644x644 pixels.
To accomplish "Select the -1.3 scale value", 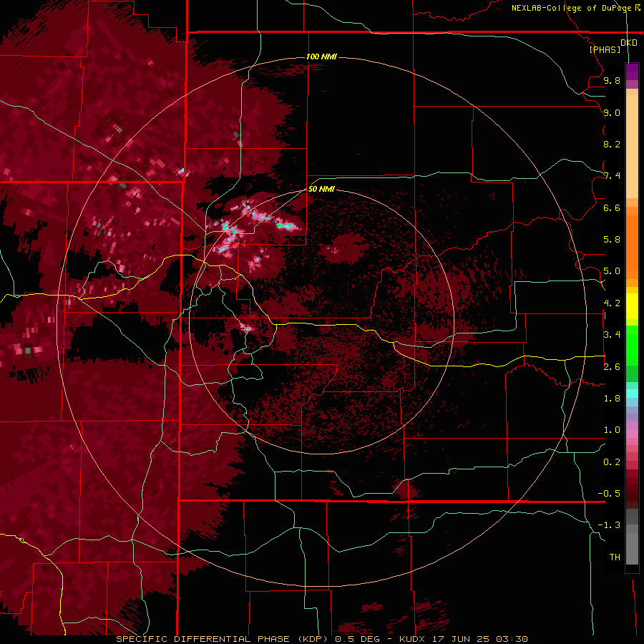I will (609, 525).
